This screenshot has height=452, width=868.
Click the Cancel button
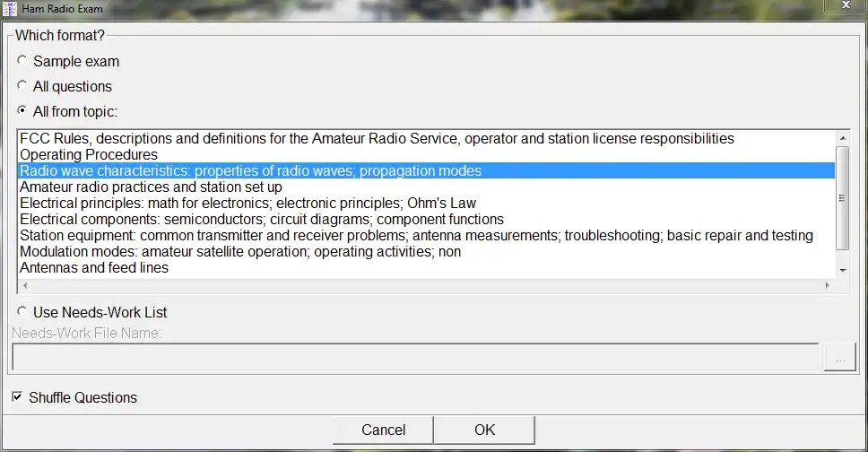(x=383, y=430)
